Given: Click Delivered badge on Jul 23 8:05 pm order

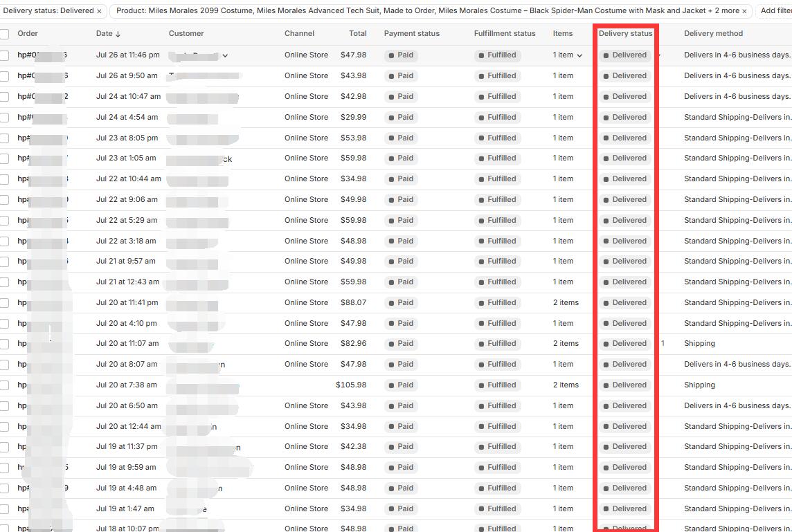Looking at the screenshot, I should coord(624,138).
